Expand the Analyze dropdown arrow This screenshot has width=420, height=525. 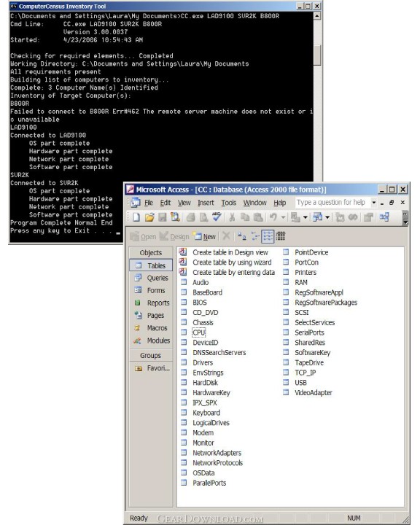tap(327, 217)
